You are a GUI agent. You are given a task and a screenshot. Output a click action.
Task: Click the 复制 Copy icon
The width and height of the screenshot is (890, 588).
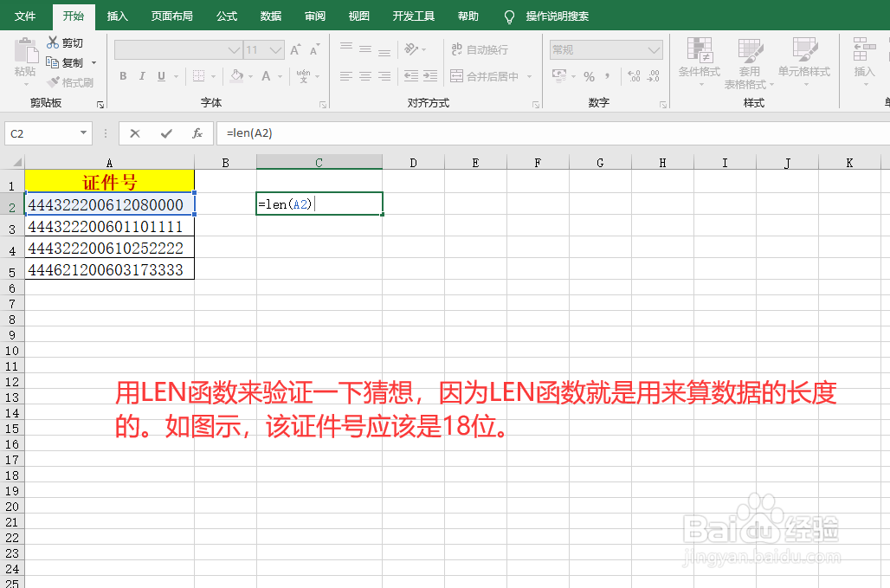pyautogui.click(x=52, y=61)
